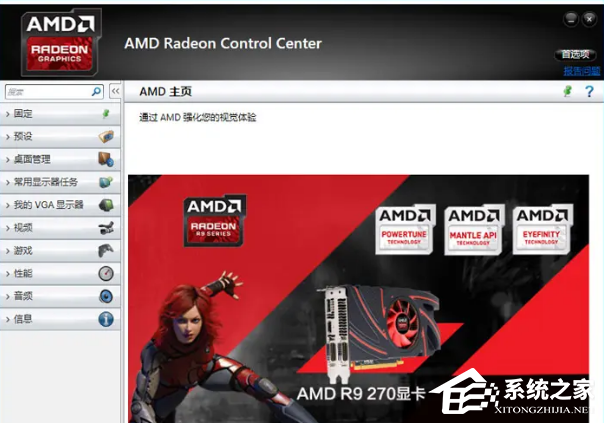Click the green pin icon in 固定 row

pos(106,114)
